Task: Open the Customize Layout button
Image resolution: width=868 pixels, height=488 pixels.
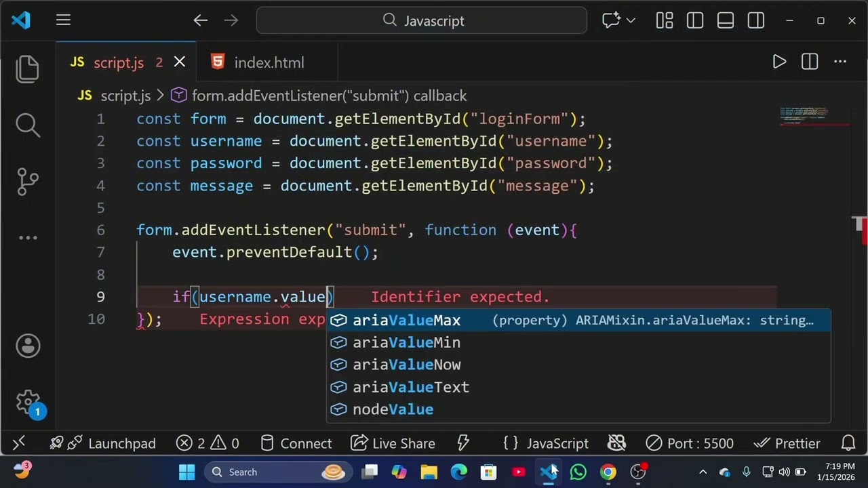Action: pos(664,20)
